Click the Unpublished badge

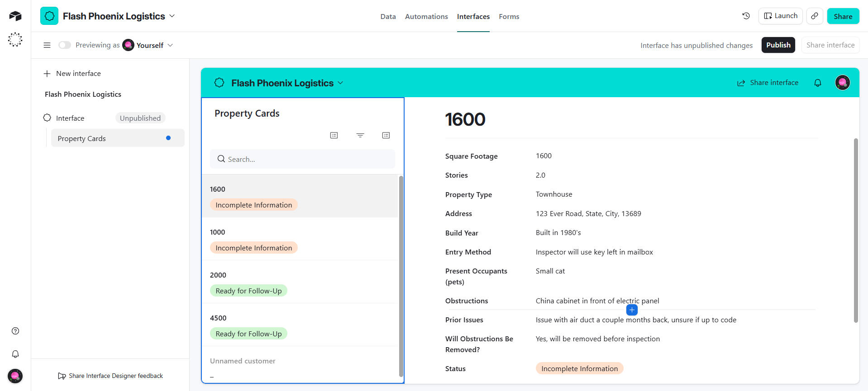pyautogui.click(x=140, y=118)
